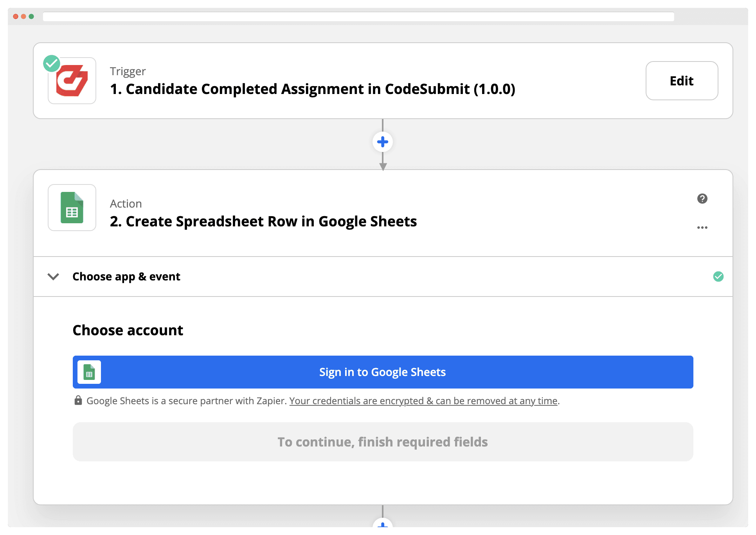Click the Sheets icon inside the sign-in button
The image size is (756, 535).
[x=89, y=372]
